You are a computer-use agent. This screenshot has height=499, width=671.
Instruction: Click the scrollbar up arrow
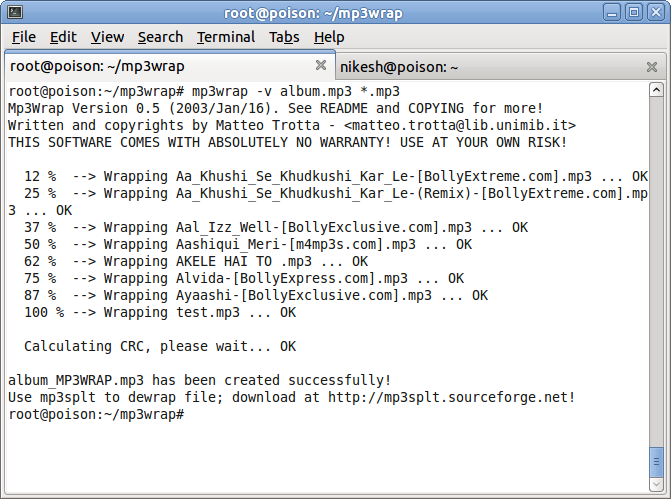[x=656, y=90]
